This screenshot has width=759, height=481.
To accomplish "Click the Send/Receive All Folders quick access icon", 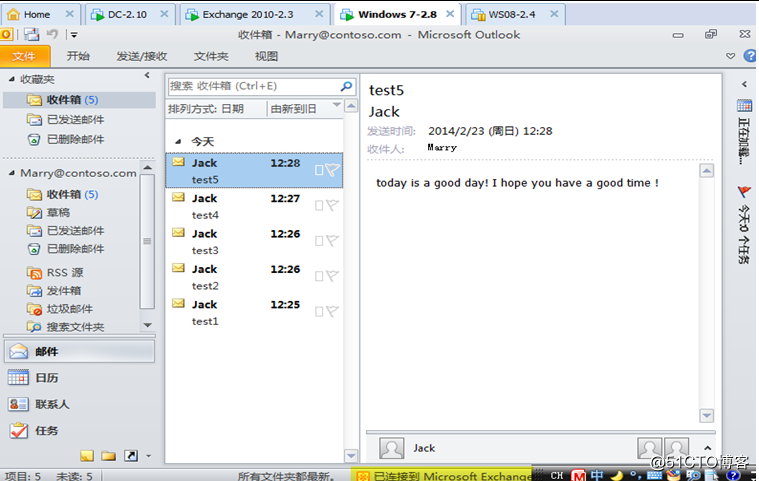I will pos(31,34).
